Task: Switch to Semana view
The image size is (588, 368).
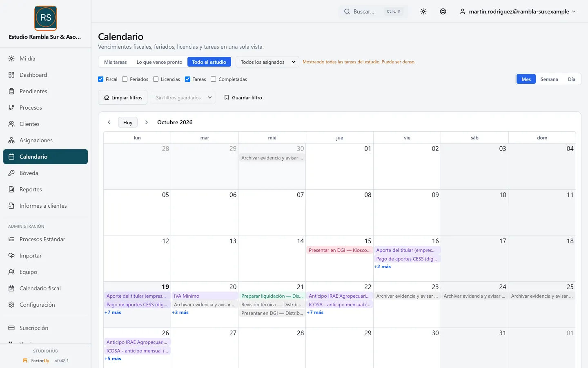Action: (549, 79)
